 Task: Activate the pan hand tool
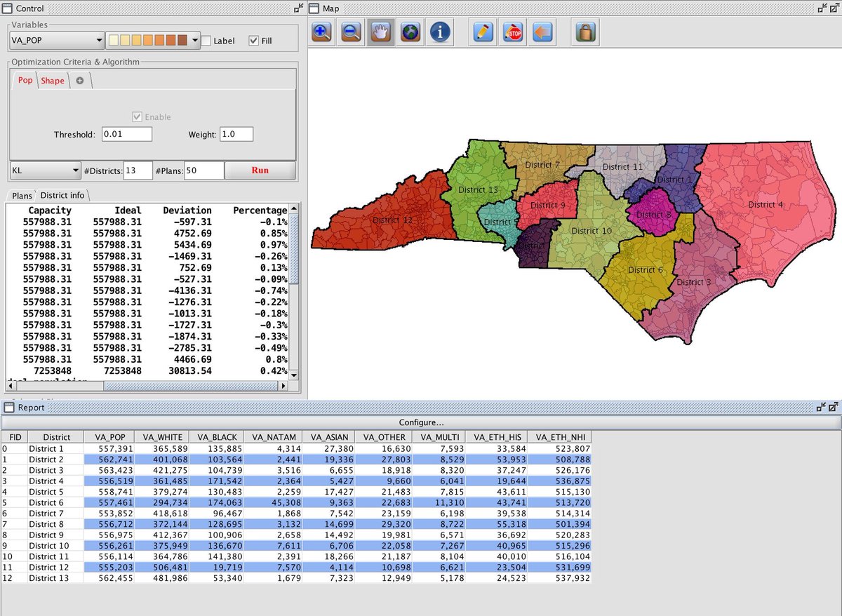[x=381, y=32]
